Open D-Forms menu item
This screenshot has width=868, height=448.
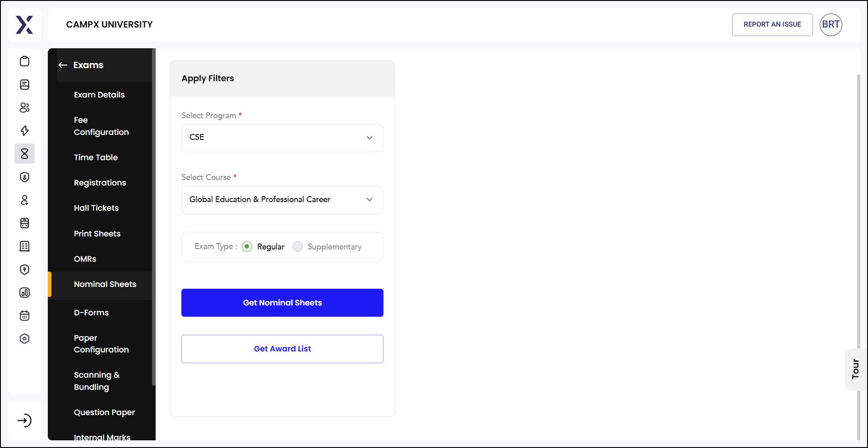[x=91, y=313]
